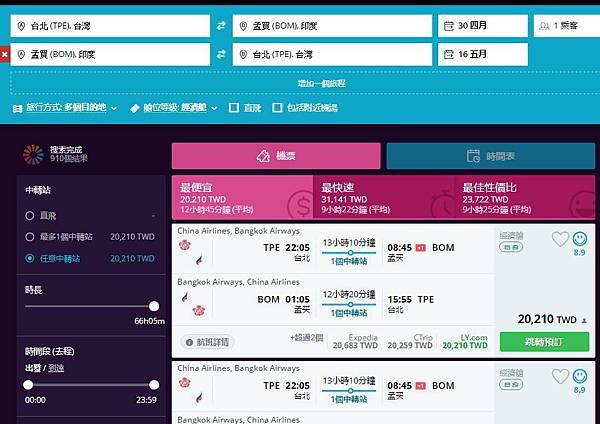This screenshot has width=600, height=424.
Task: Click the 時長 duration slider handle
Action: point(154,306)
